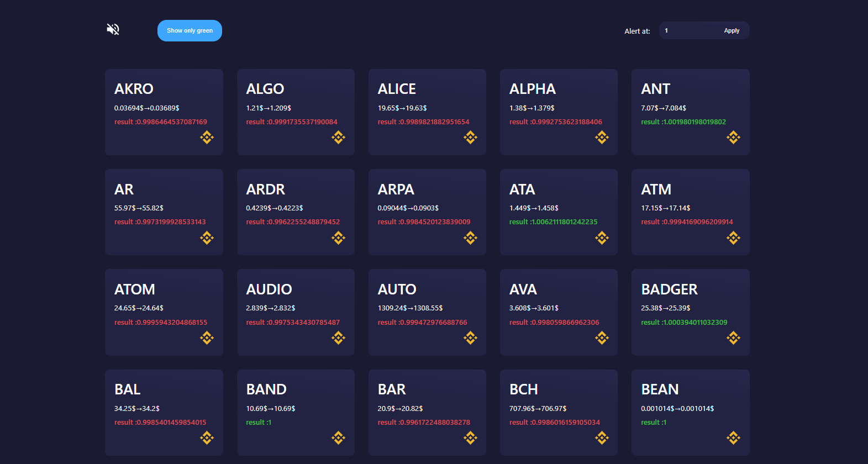The image size is (868, 464).
Task: Open Binance icon on BAR card
Action: (x=470, y=438)
